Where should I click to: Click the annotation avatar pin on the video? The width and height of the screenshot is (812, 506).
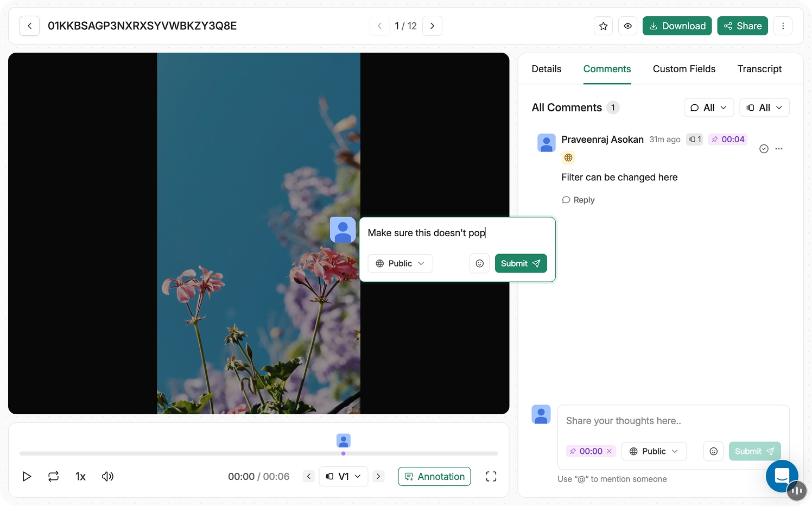pos(343,230)
